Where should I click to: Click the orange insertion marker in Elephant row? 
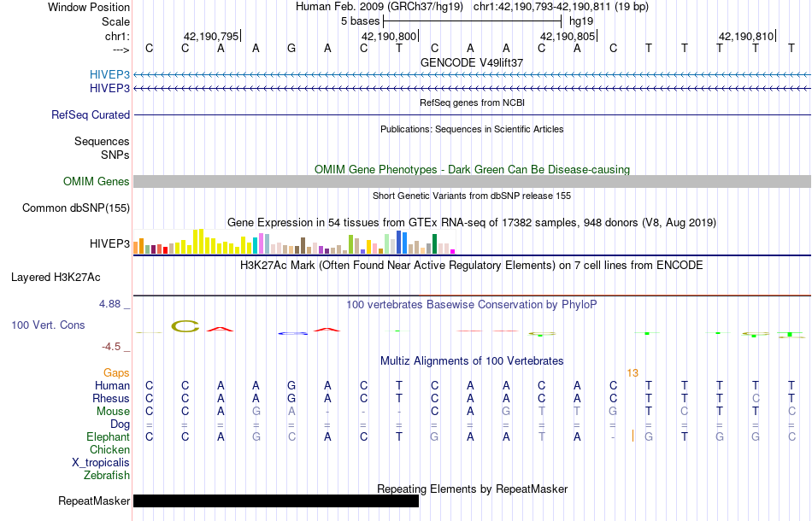pyautogui.click(x=633, y=436)
